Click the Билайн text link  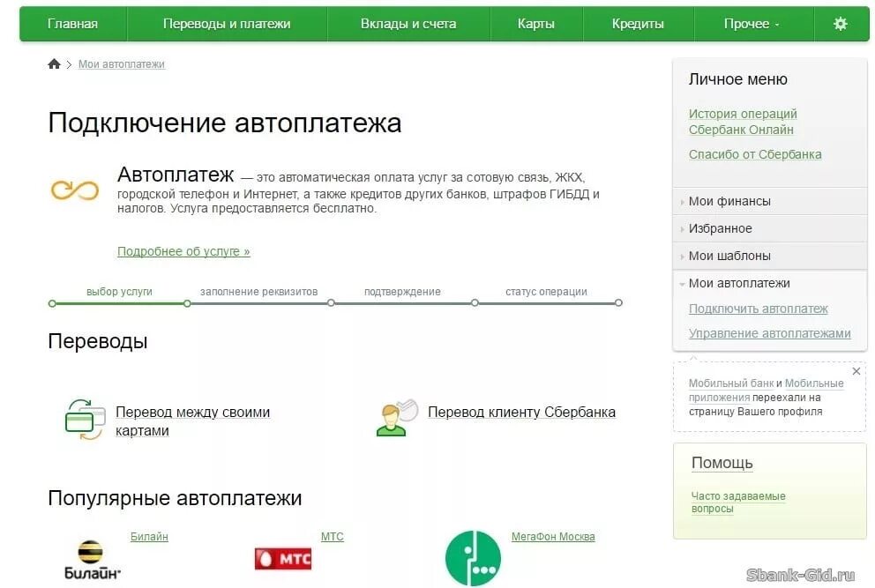149,537
